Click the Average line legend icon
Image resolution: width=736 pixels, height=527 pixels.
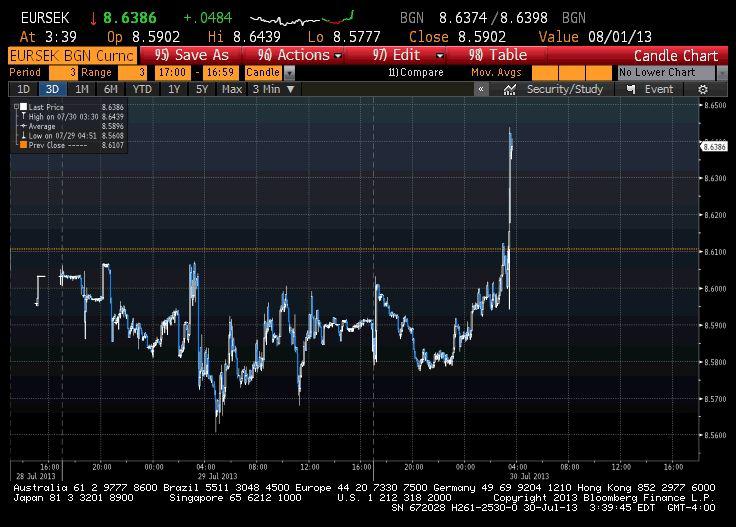coord(23,126)
